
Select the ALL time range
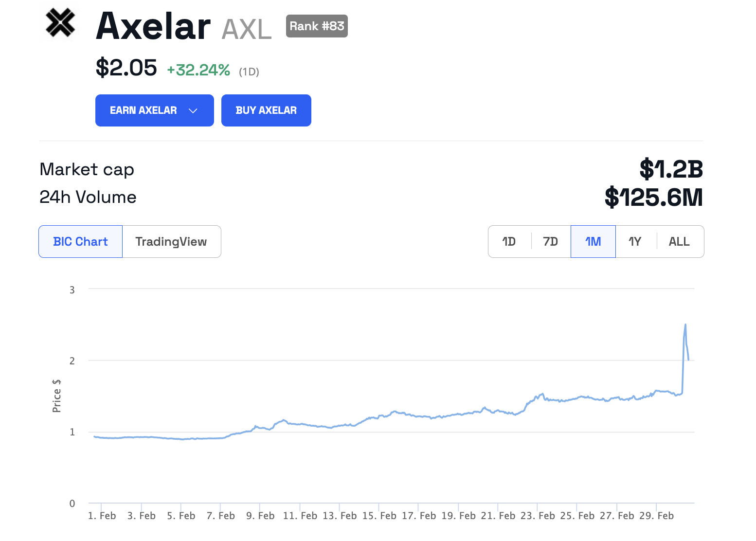[x=679, y=242]
